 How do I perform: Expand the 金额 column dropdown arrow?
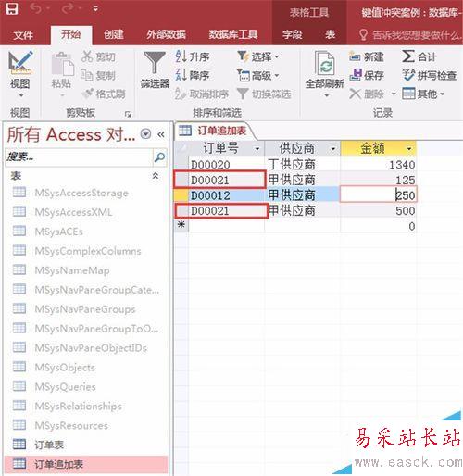click(x=409, y=149)
